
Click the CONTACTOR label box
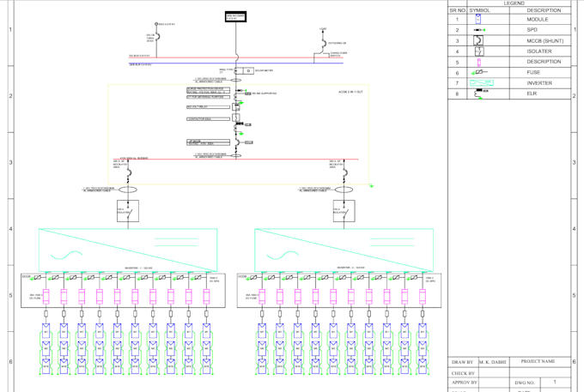(x=208, y=119)
